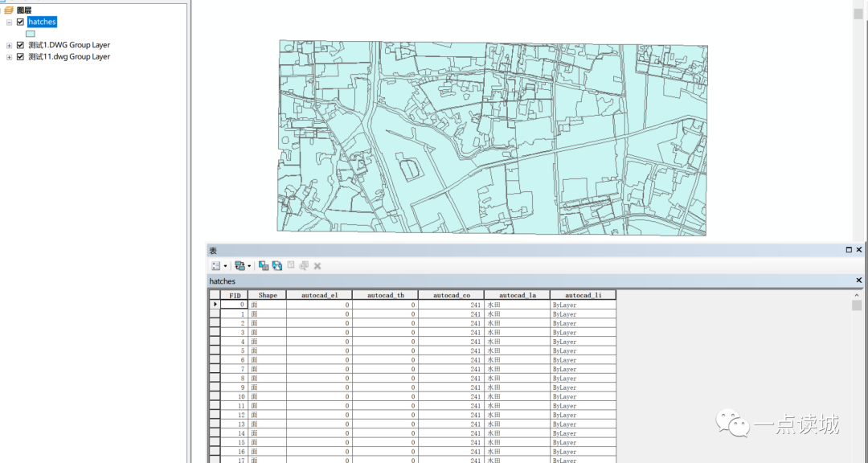Click the autocad_la column header

point(517,295)
